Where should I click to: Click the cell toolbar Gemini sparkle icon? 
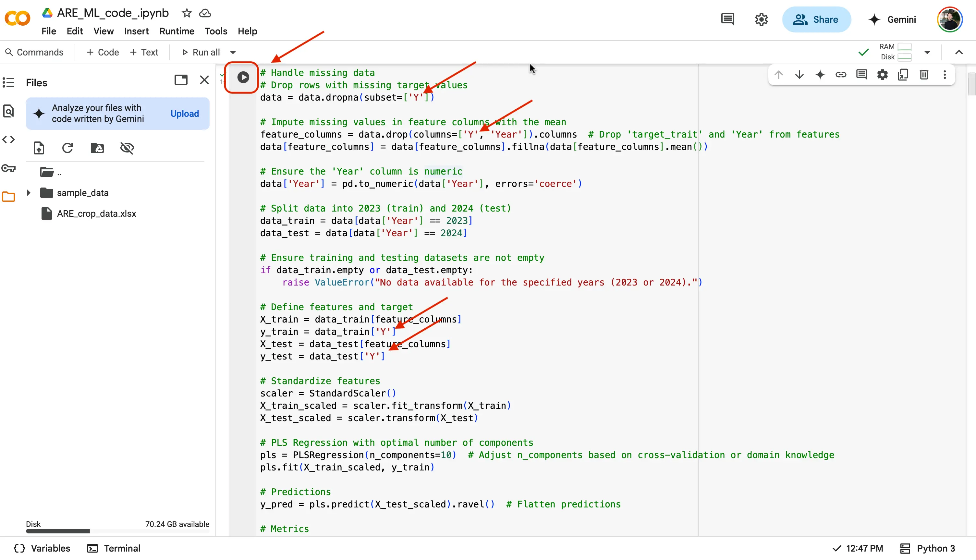[820, 75]
